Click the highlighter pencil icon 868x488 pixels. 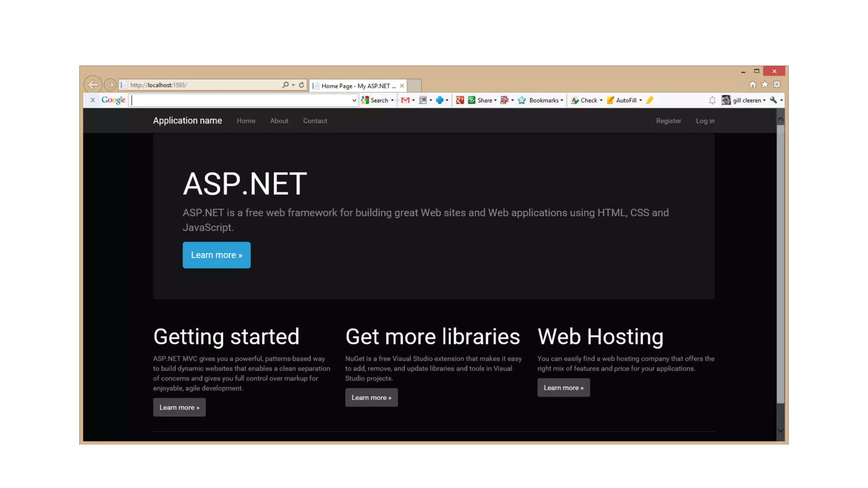pos(650,100)
